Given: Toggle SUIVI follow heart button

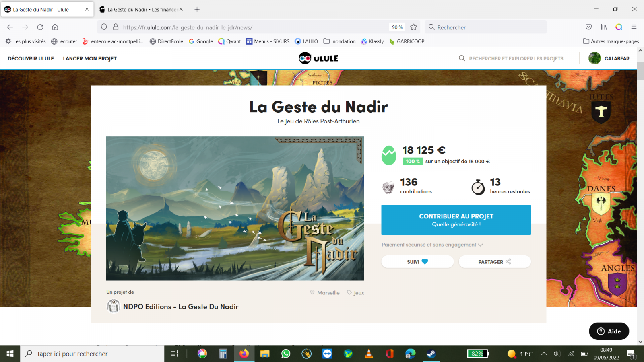Looking at the screenshot, I should (417, 262).
